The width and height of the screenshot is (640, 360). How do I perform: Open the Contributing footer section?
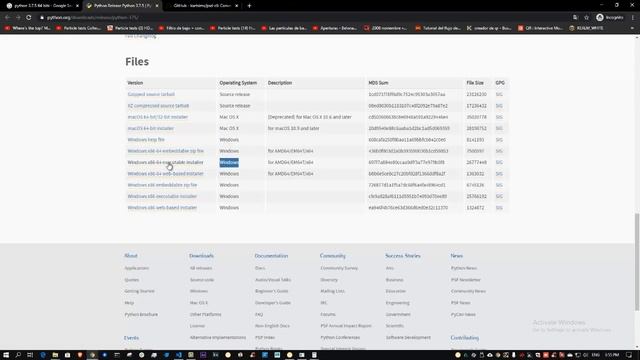tap(464, 338)
